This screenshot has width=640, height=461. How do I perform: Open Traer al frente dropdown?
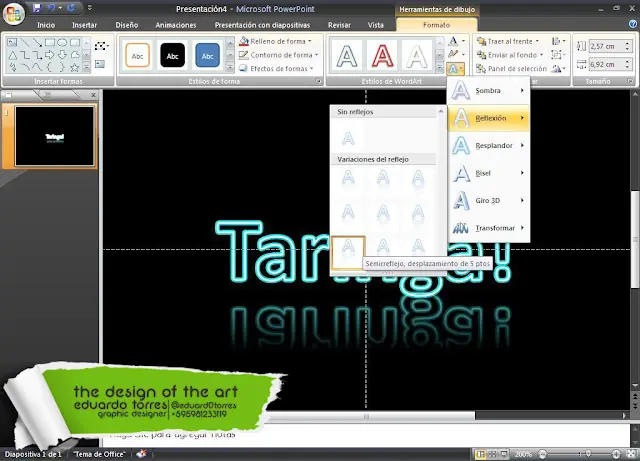[x=508, y=41]
